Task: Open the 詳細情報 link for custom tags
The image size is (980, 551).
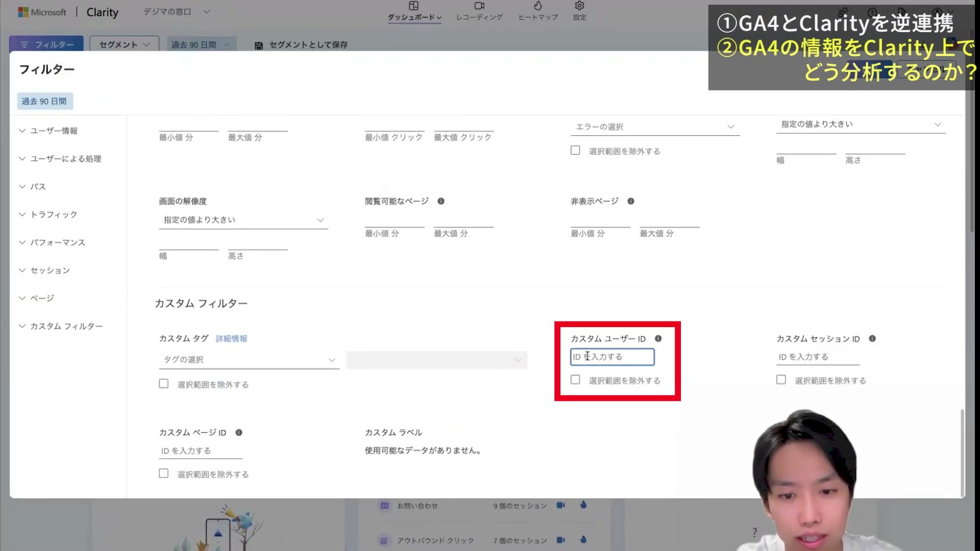Action: (231, 339)
